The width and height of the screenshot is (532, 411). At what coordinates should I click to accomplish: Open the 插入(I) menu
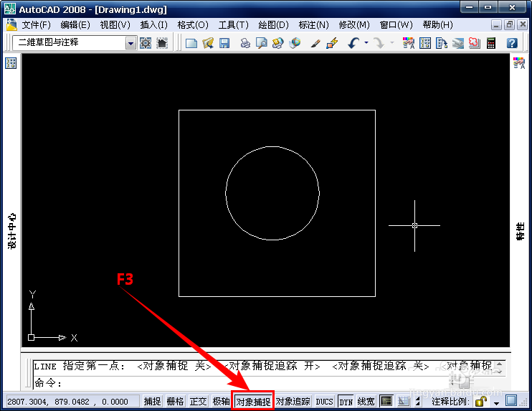coord(153,25)
